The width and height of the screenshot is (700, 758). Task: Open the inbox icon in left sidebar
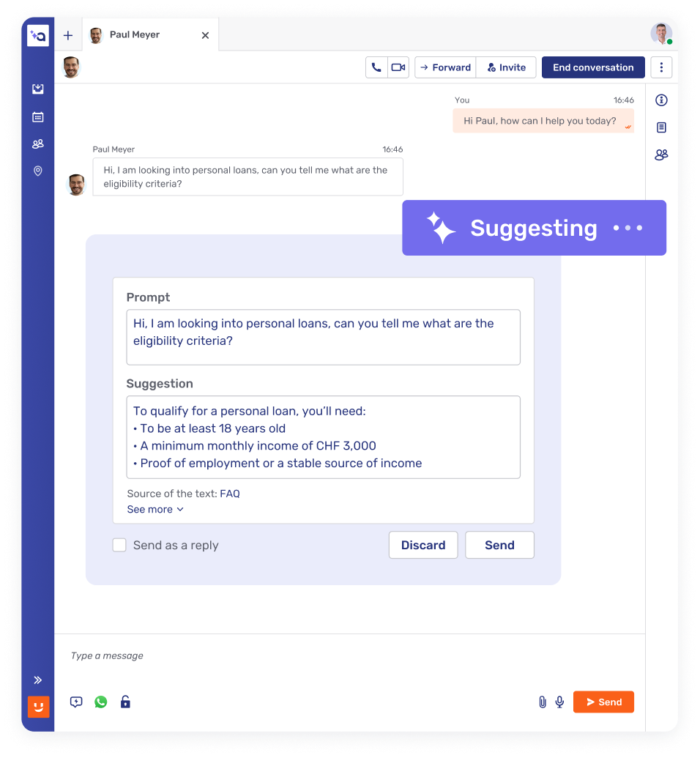coord(37,89)
